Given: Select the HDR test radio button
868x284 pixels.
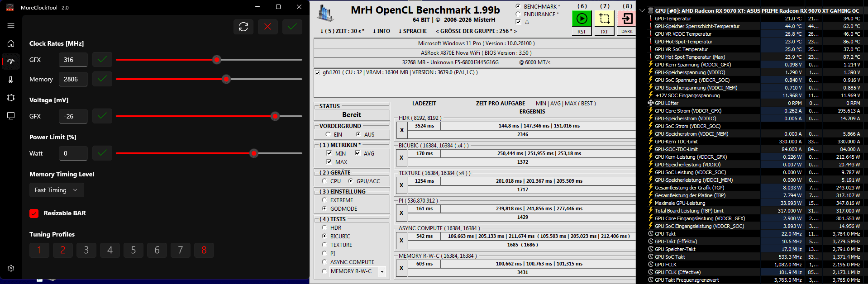Looking at the screenshot, I should pos(324,228).
